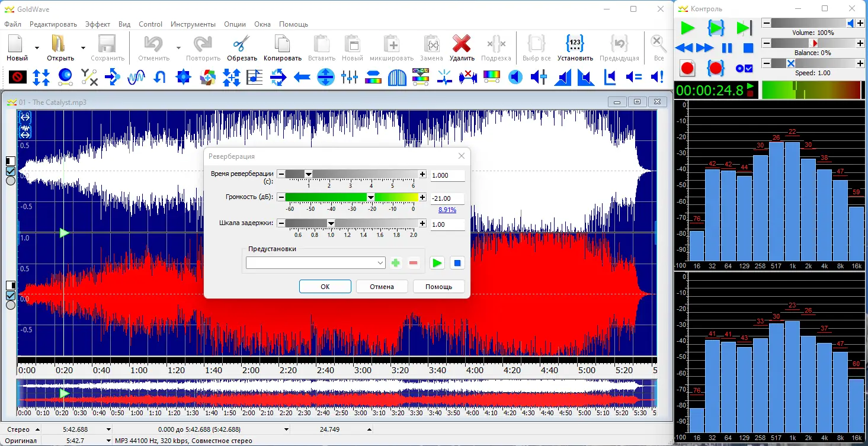Click the Copy (Копировать) toolbar icon
868x446 pixels.
coord(283,45)
